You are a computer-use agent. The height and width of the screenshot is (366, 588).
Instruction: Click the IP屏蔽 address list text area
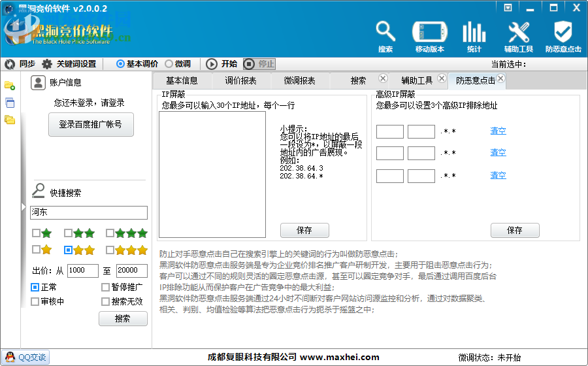(x=212, y=175)
